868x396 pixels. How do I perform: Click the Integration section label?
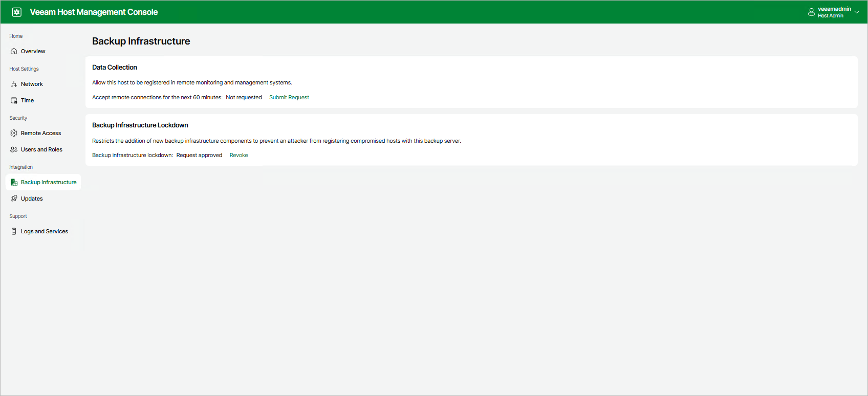click(x=21, y=167)
